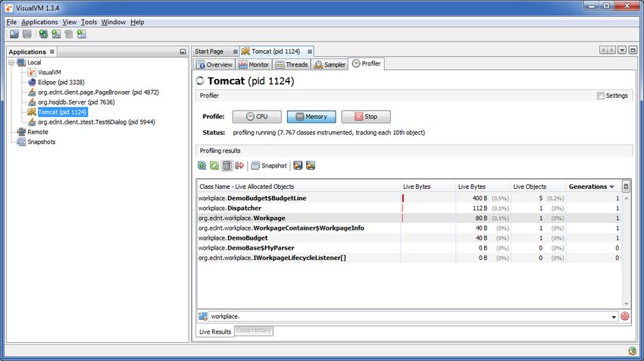Click the filter type icon left of workplace field
The height and width of the screenshot is (361, 644).
pyautogui.click(x=203, y=316)
